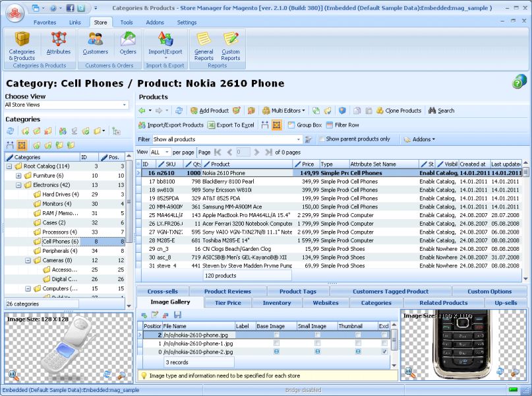Collapse the Electronics category tree node
This screenshot has width=532, height=396.
coord(18,185)
